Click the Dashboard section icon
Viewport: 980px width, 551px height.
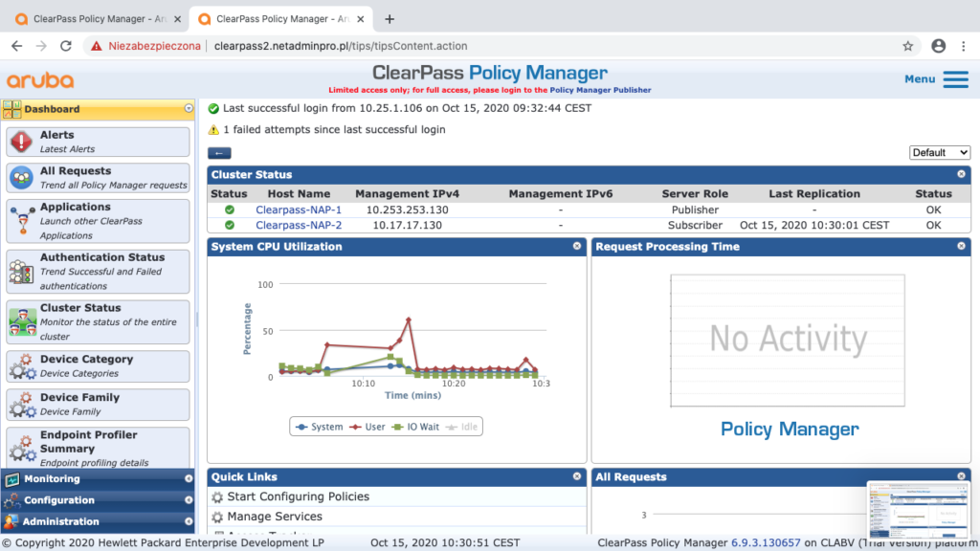pos(11,109)
